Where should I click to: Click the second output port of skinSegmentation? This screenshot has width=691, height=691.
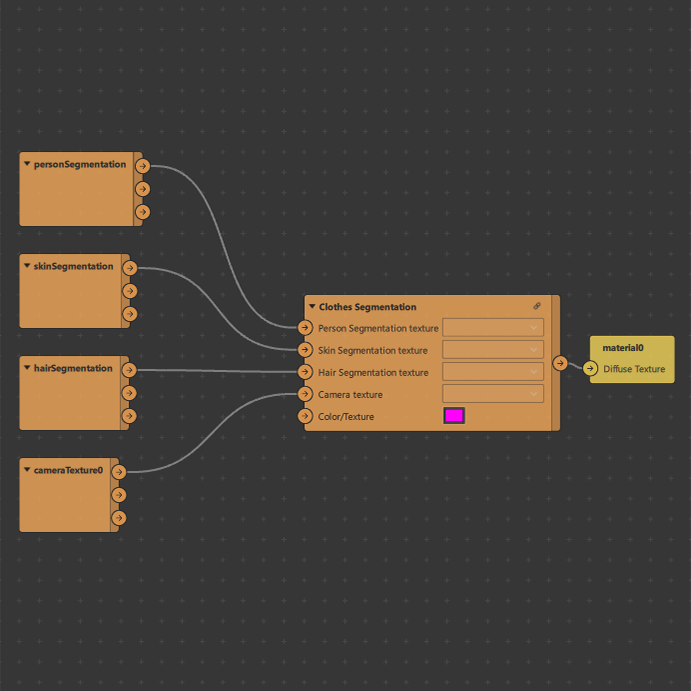tap(130, 291)
